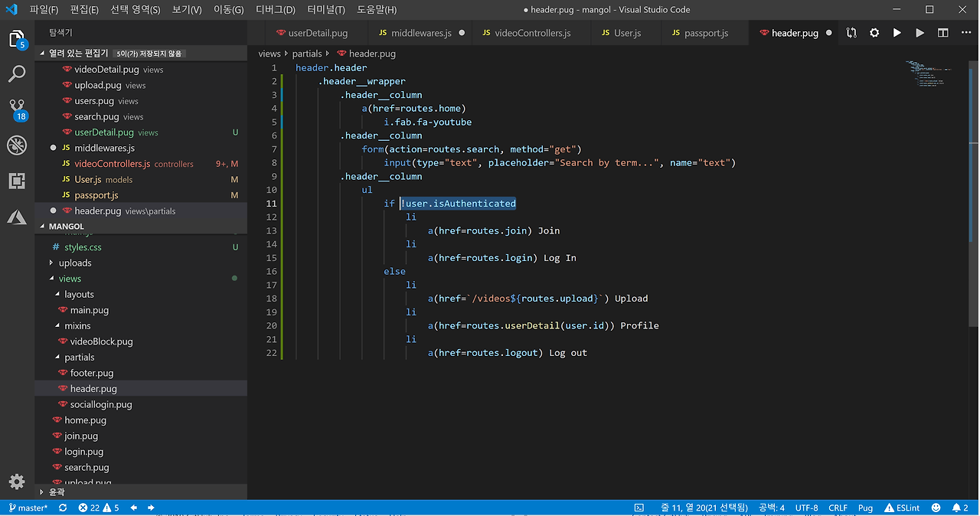Open the Debug view in activity bar
The width and height of the screenshot is (980, 516).
pyautogui.click(x=17, y=145)
